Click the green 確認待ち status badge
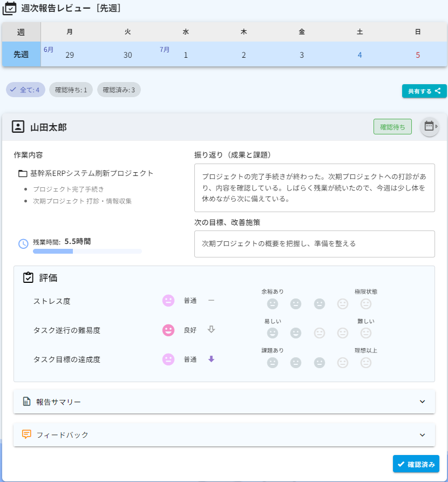 tap(392, 127)
